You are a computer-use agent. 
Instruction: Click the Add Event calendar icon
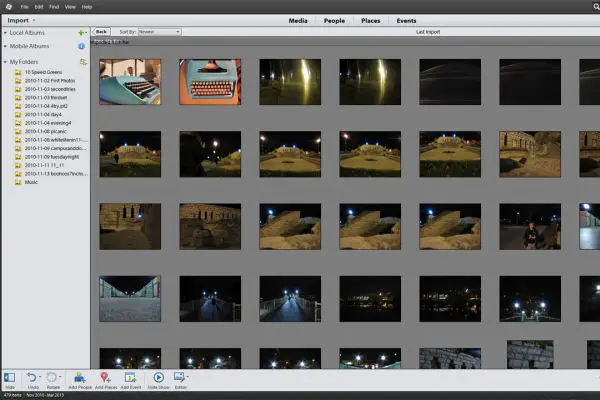click(130, 377)
